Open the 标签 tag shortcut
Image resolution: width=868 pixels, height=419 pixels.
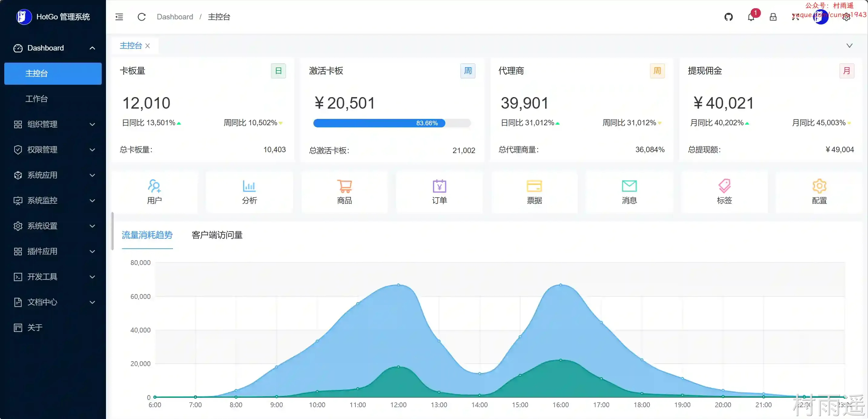click(x=724, y=192)
